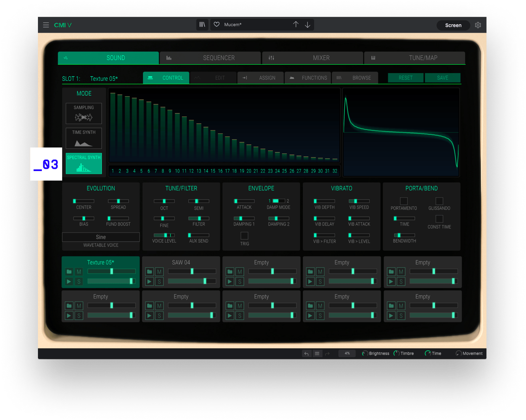The image size is (526, 420).
Task: Select Time Synth mode
Action: click(x=84, y=138)
